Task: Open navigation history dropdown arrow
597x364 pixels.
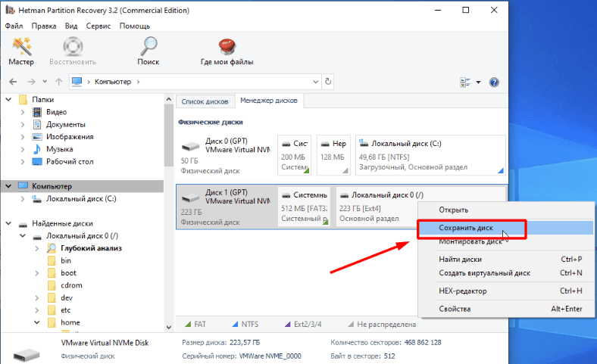Action: pos(45,82)
